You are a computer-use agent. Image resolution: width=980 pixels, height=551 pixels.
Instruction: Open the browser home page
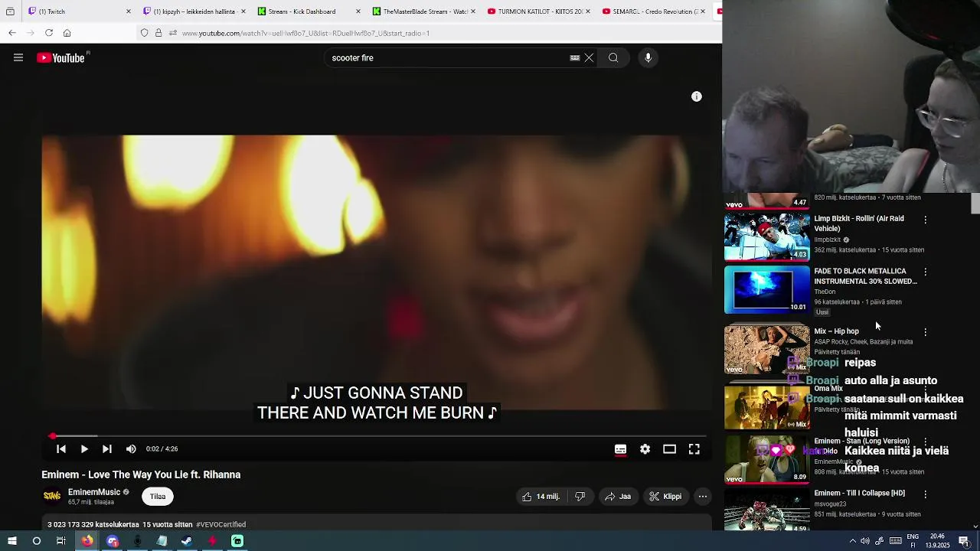tap(67, 33)
